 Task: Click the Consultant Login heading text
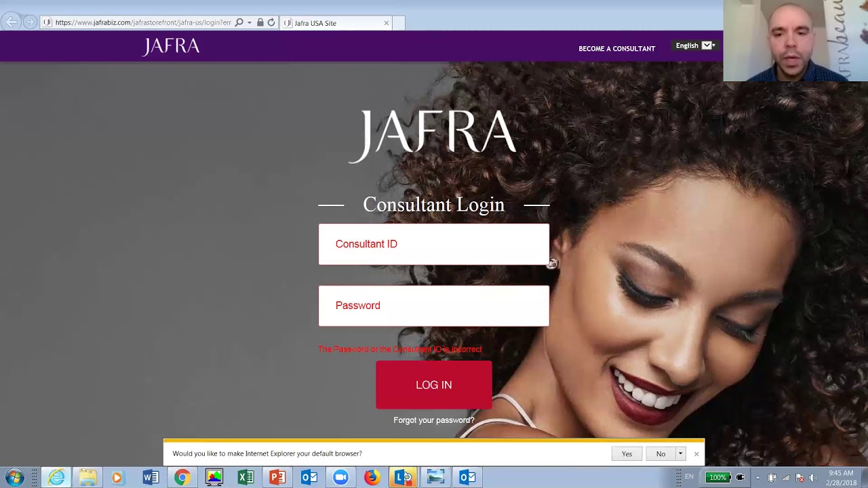434,204
